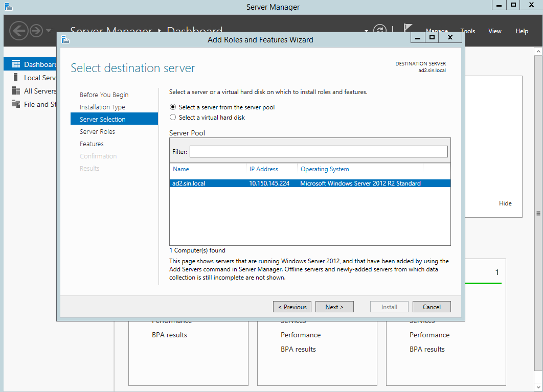Click into the Filter text field

[x=319, y=151]
